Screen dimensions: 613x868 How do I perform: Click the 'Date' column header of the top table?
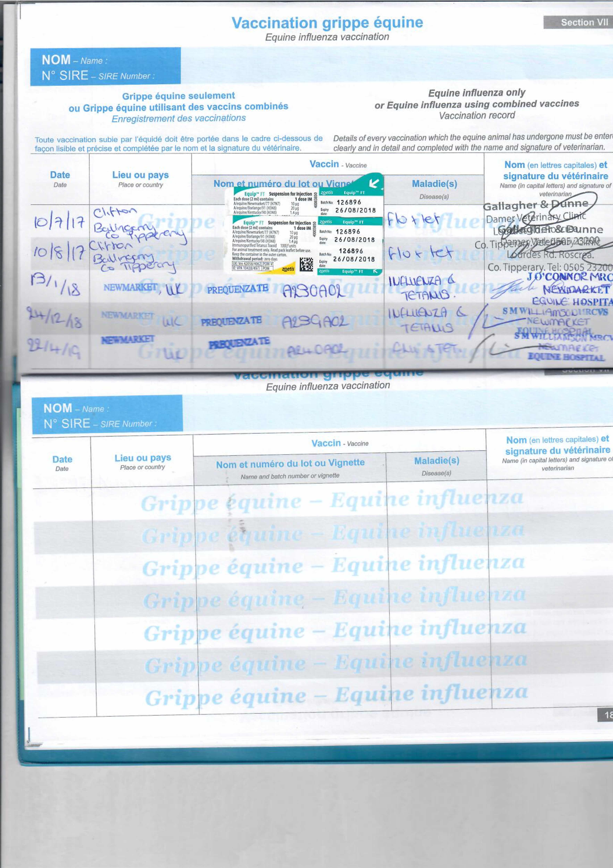(x=60, y=175)
